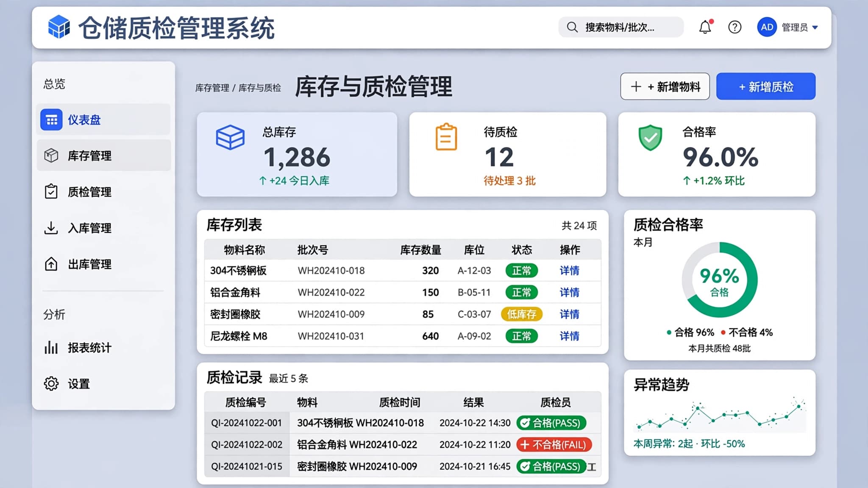The width and height of the screenshot is (868, 488).
Task: Click the 设置 gear icon
Action: click(51, 383)
